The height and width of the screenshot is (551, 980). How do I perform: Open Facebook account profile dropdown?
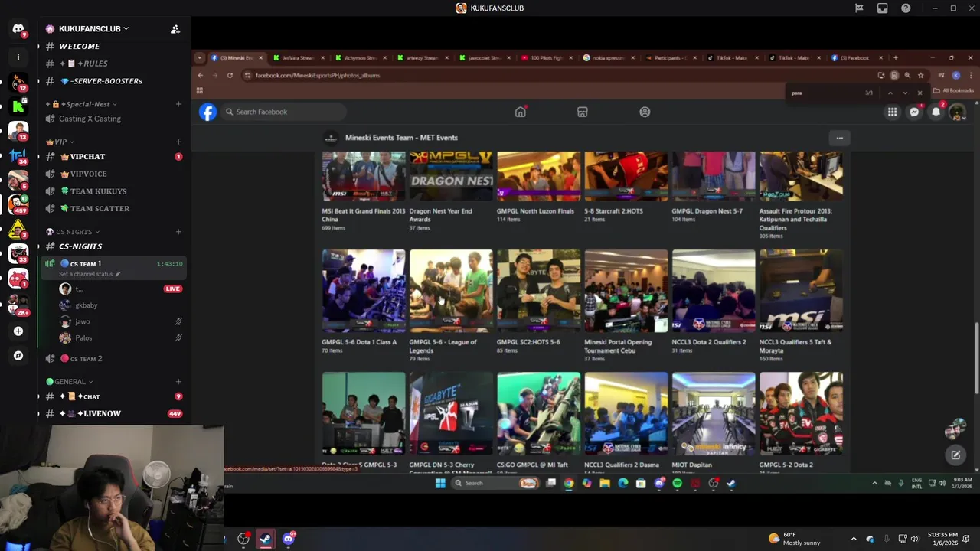(x=957, y=112)
